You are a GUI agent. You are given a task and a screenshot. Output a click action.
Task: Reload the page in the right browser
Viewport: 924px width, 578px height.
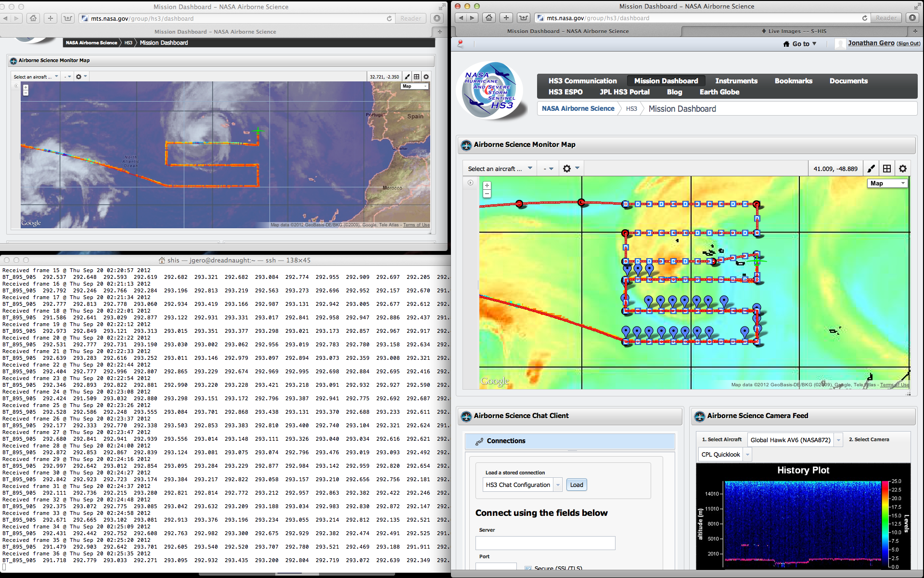click(864, 18)
